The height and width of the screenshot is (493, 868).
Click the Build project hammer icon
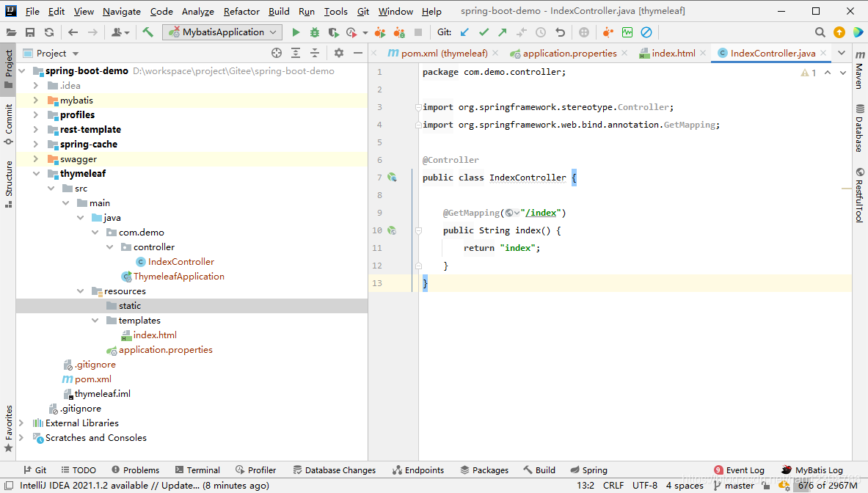coord(147,32)
